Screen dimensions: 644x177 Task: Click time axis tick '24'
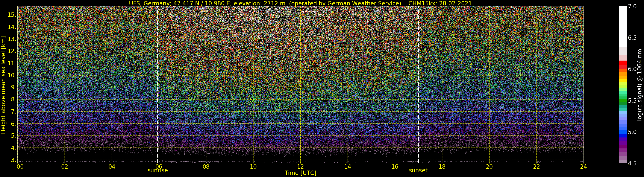click(x=583, y=167)
